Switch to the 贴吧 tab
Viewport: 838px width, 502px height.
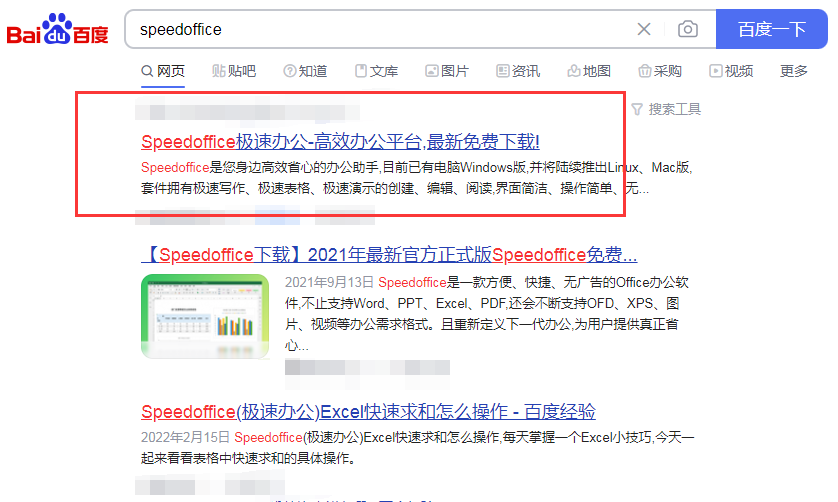234,71
